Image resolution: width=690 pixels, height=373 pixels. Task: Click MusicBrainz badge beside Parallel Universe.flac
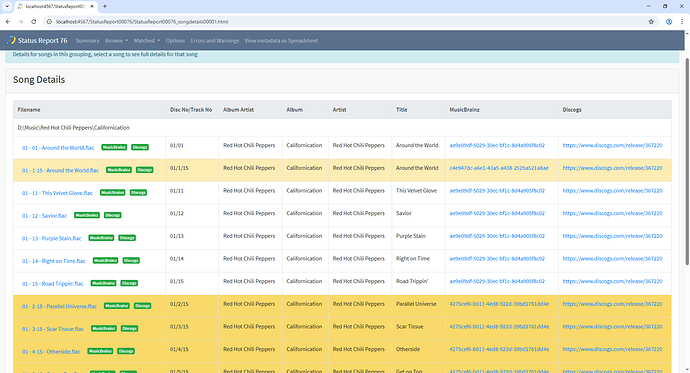(x=117, y=306)
